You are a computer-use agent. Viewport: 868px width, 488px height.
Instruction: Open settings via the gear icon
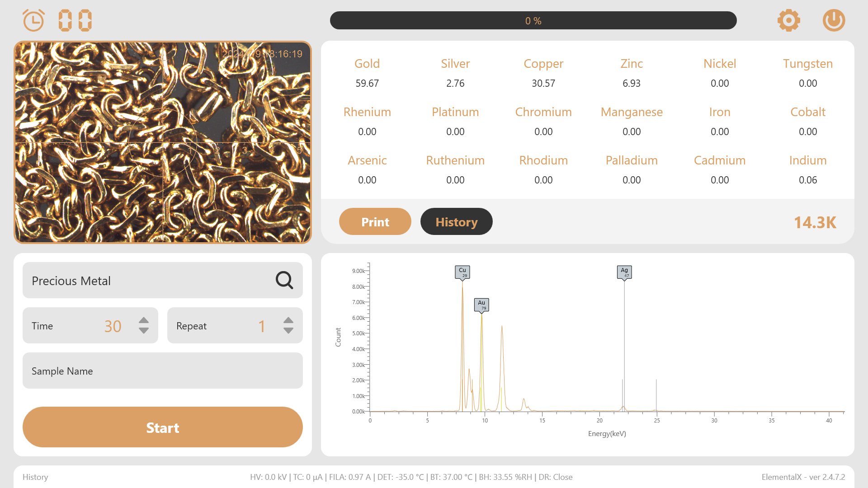point(788,20)
